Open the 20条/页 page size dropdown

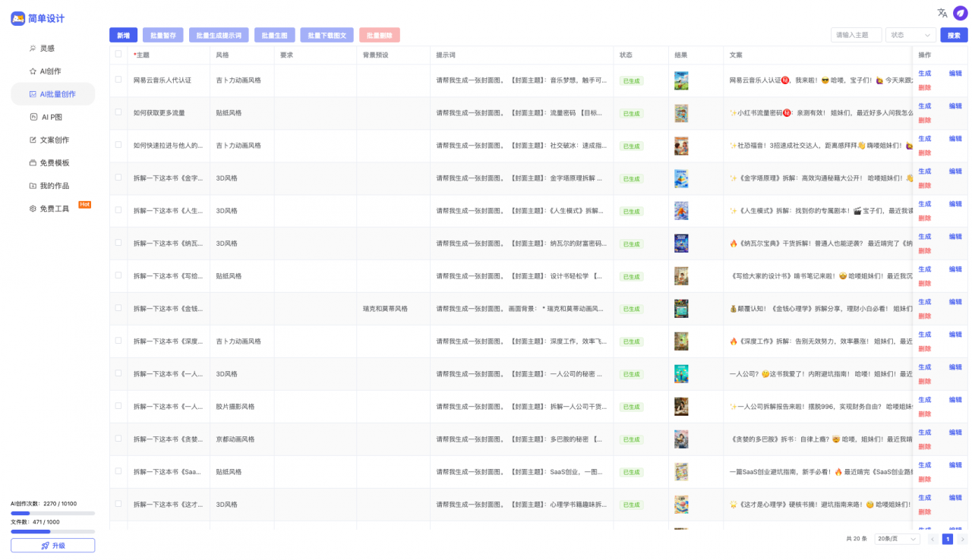point(897,539)
